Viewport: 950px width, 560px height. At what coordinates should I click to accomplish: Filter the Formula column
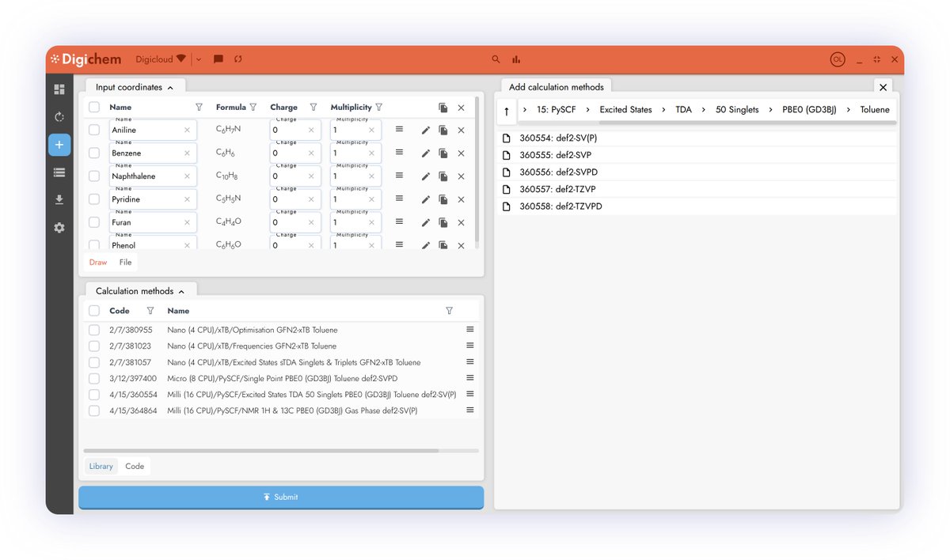coord(253,108)
